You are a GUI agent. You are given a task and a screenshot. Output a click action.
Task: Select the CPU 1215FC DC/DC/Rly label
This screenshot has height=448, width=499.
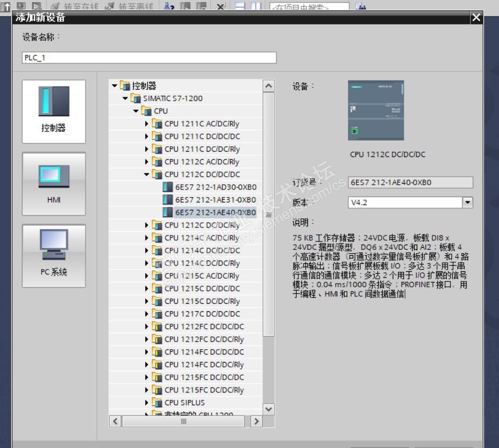[204, 390]
